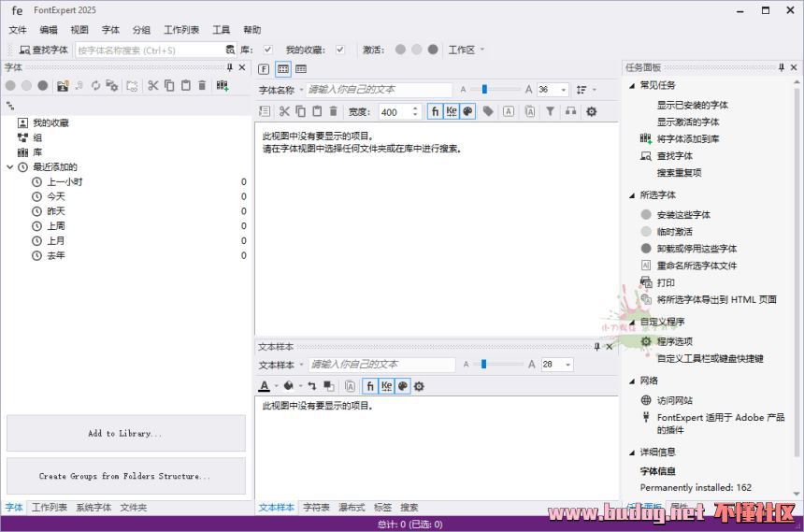The width and height of the screenshot is (804, 532).
Task: Click the Add to Library button
Action: (x=125, y=434)
